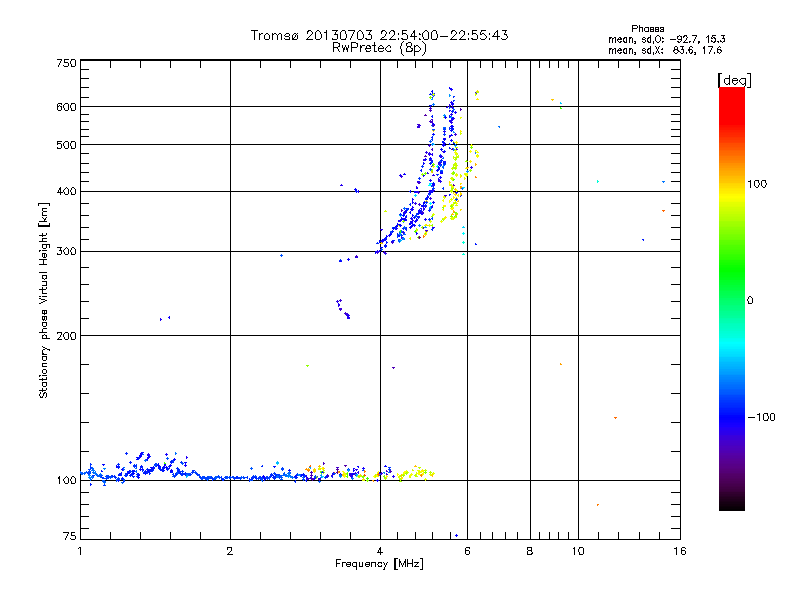Click the x-axis tick label "1"
The image size is (800, 600).
tap(80, 551)
